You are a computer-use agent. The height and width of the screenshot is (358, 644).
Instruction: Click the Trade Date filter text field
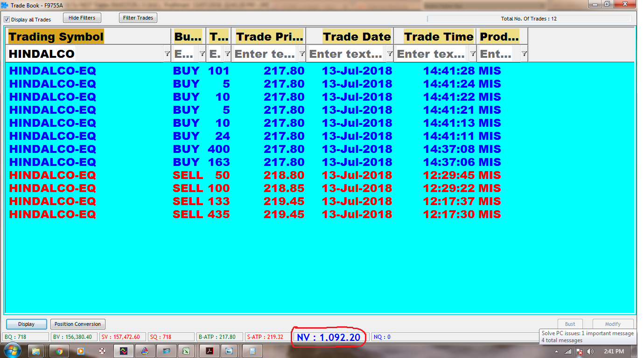(346, 54)
